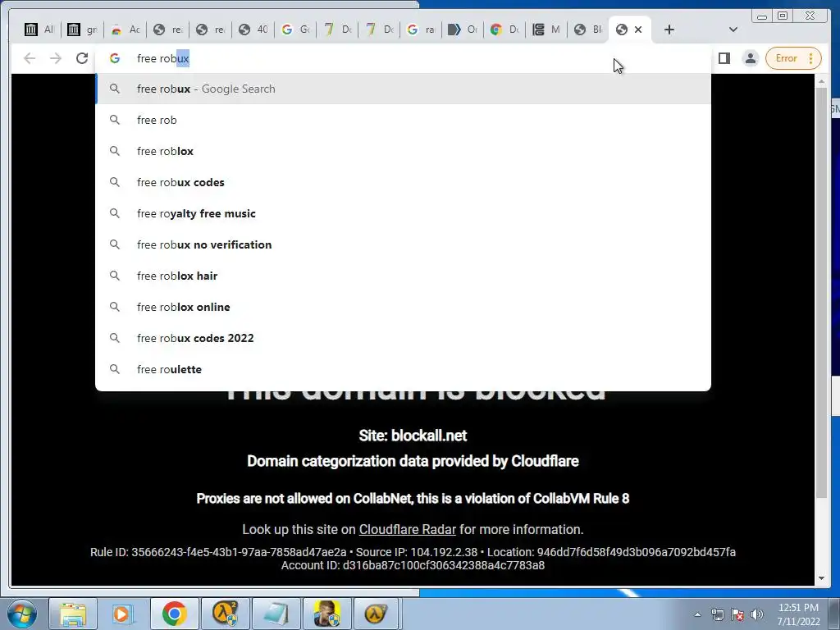Click the Rule ID and Source IP line
This screenshot has height=630, width=840.
pyautogui.click(x=413, y=552)
